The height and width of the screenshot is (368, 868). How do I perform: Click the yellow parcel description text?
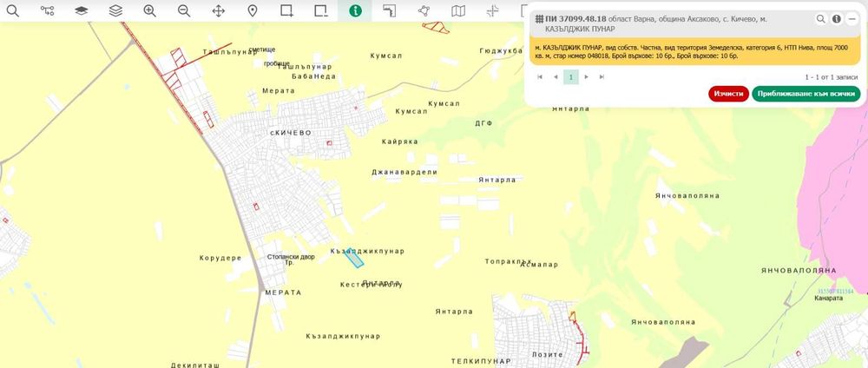pos(692,52)
